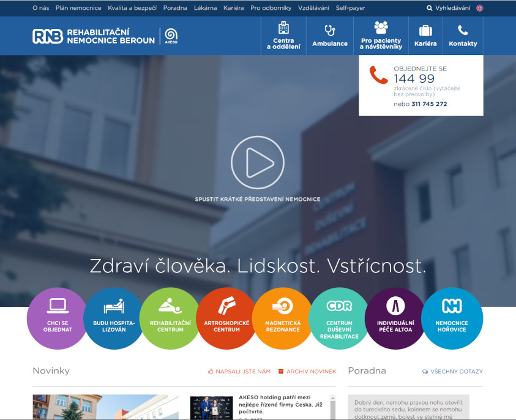516x420 pixels.
Task: Click the archive icon beside Archiv novinek
Action: [x=281, y=371]
